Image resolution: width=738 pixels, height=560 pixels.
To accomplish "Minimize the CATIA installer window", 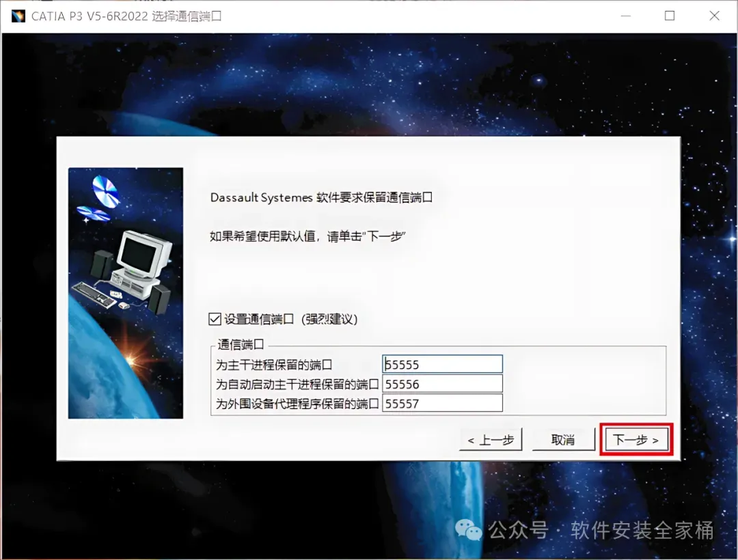I will pos(625,16).
